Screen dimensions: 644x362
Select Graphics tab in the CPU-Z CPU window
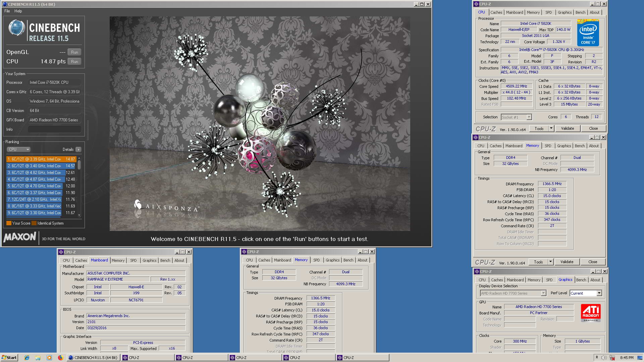click(565, 12)
